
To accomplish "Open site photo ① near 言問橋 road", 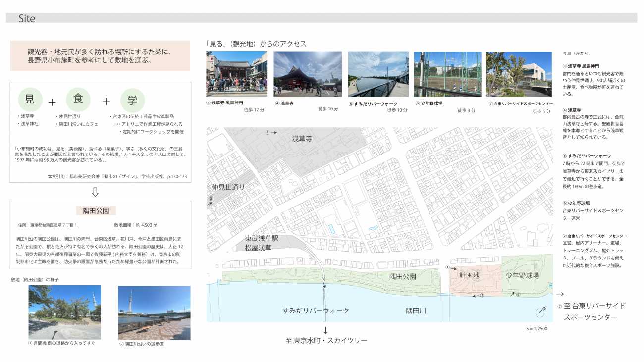I will coord(65,312).
